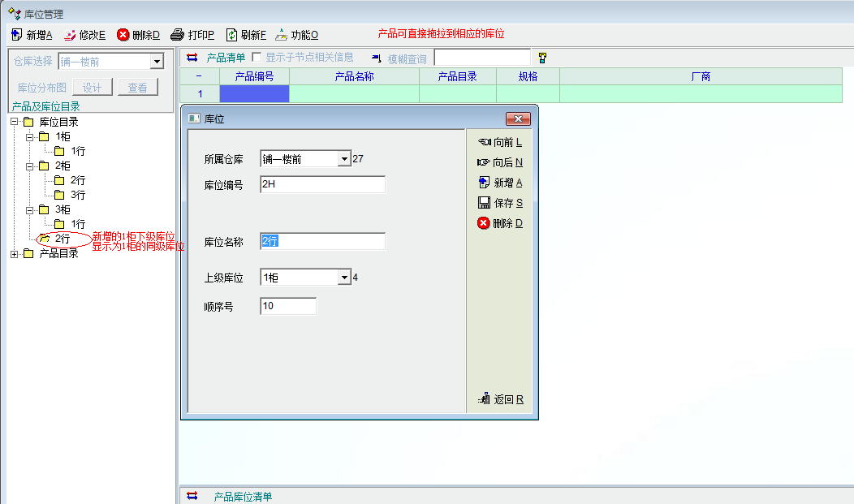Click the 模糊查询 search input box
The height and width of the screenshot is (504, 854).
pos(482,58)
